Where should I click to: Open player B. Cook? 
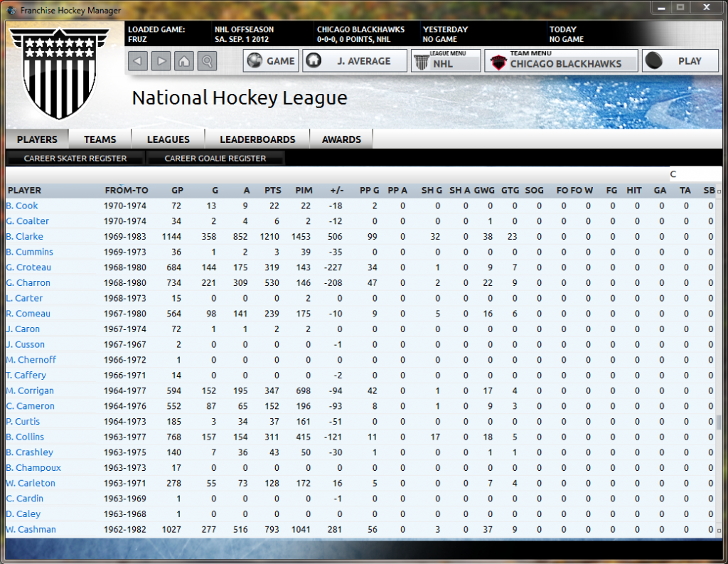(22, 206)
